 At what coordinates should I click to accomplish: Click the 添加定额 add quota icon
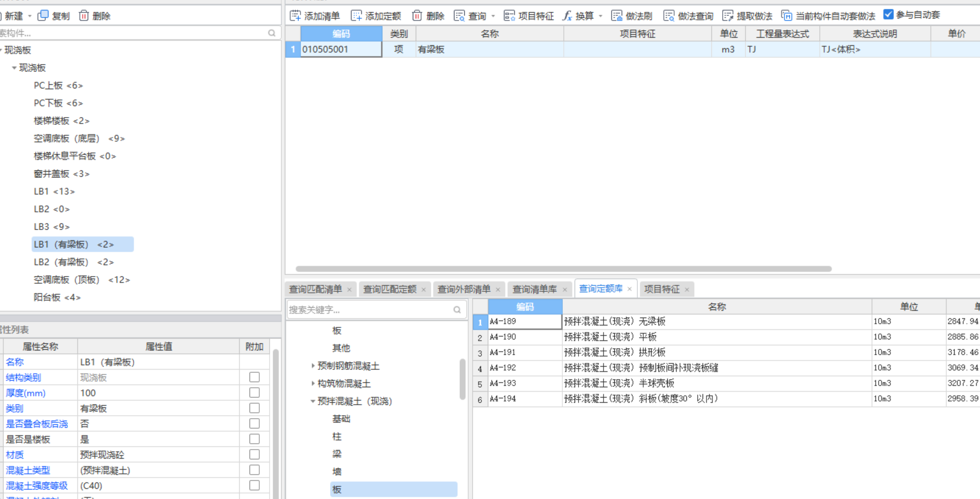356,16
